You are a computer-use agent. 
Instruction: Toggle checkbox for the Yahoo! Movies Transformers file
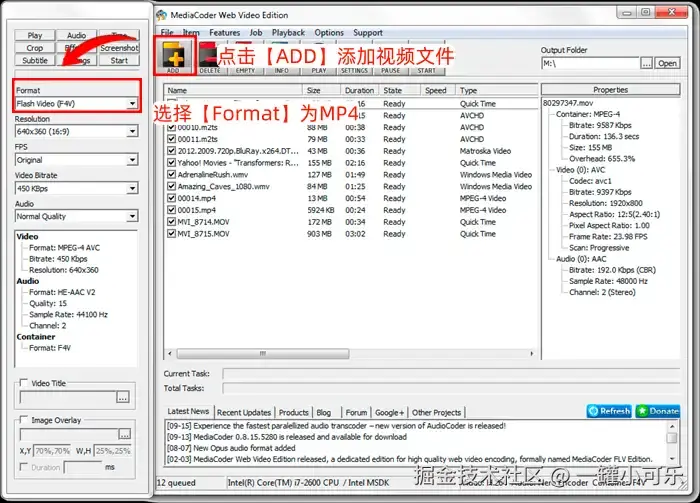point(171,163)
